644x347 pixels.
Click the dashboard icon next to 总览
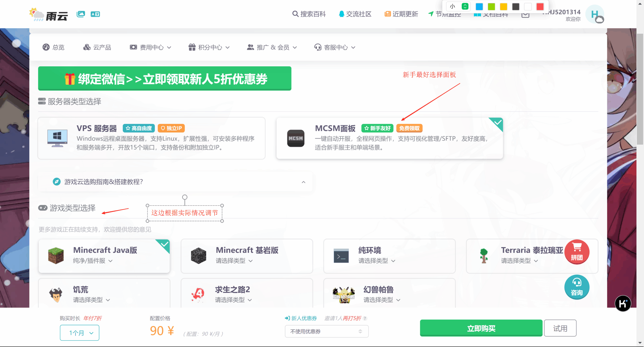coord(46,47)
